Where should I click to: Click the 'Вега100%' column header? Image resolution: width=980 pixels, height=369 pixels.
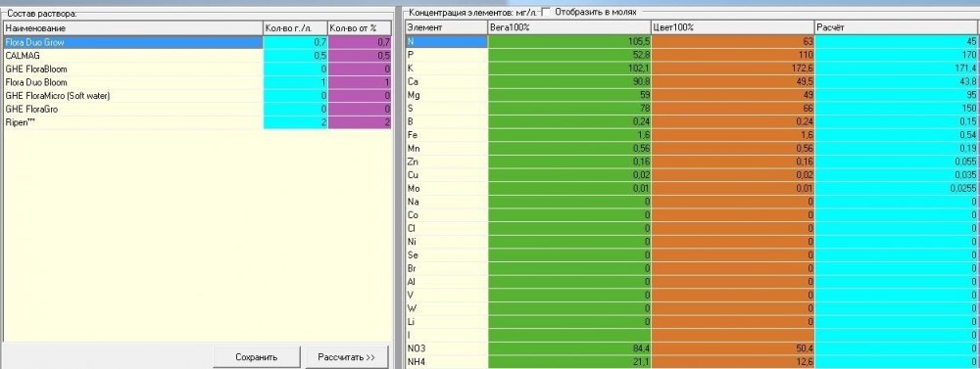[569, 28]
